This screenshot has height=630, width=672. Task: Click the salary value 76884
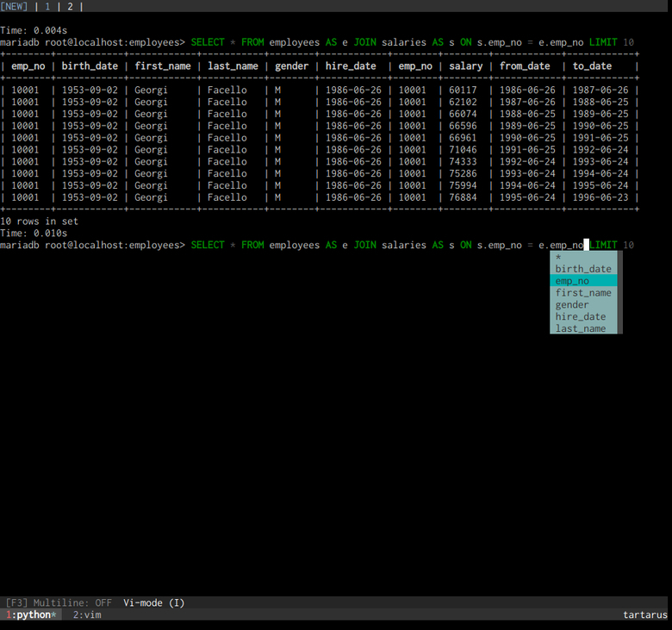click(463, 197)
